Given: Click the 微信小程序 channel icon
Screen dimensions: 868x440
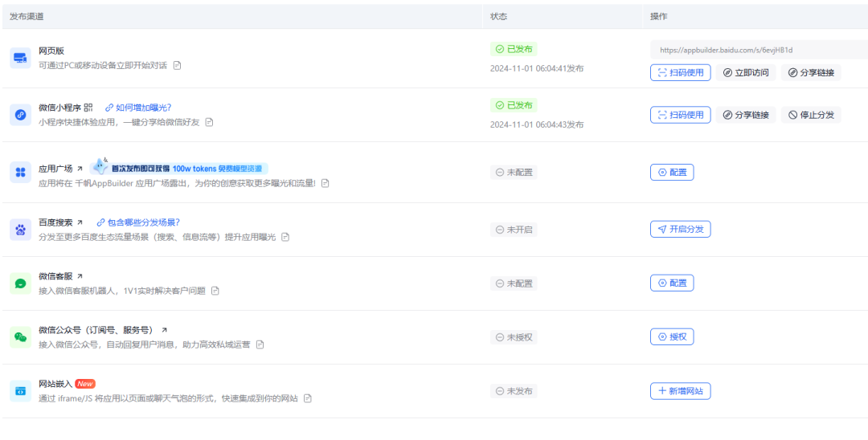Looking at the screenshot, I should pos(20,115).
